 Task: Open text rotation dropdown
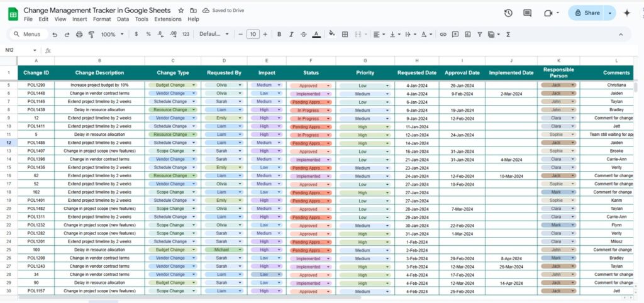point(426,35)
